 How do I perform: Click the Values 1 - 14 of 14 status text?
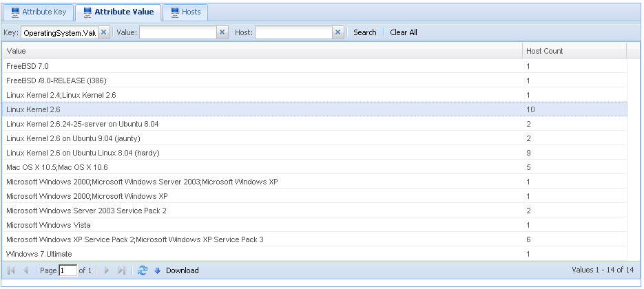tap(603, 270)
